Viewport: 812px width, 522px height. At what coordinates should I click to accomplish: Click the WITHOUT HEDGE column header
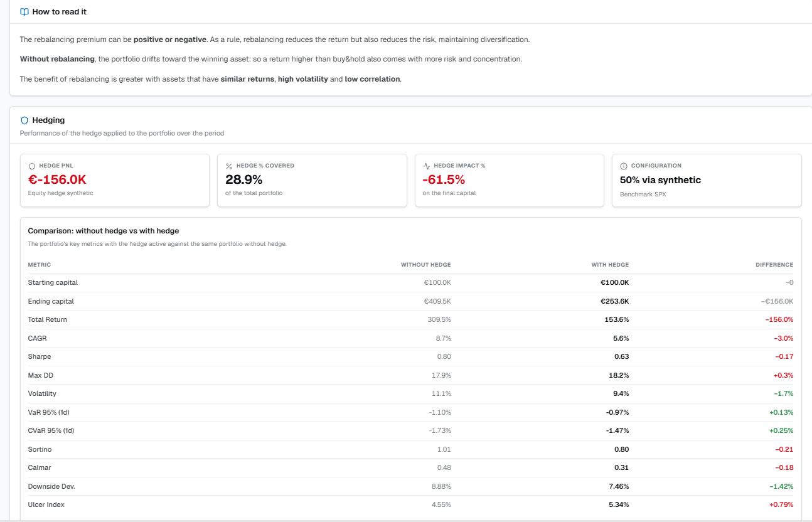(425, 265)
